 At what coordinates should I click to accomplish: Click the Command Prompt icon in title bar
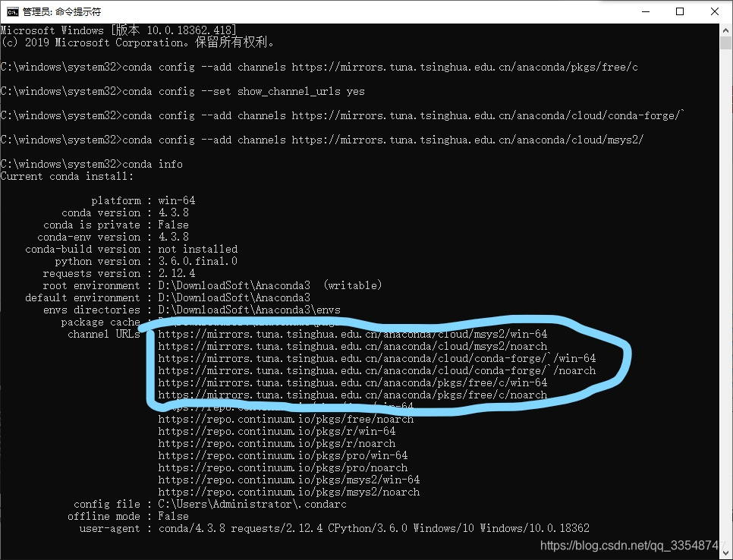click(13, 11)
